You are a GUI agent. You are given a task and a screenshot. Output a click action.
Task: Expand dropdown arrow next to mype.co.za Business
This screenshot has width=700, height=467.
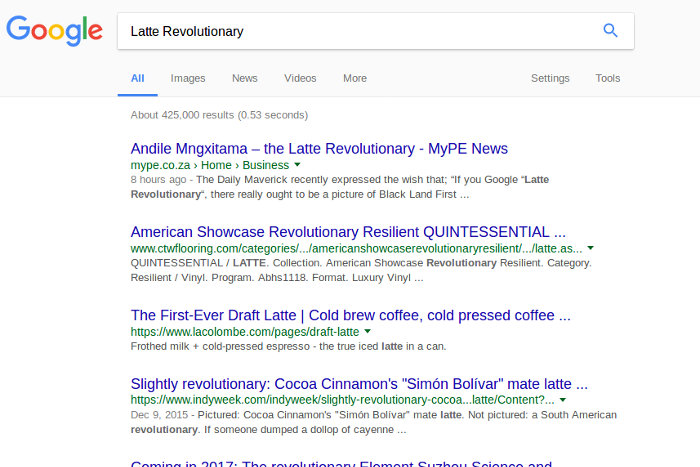pos(297,165)
